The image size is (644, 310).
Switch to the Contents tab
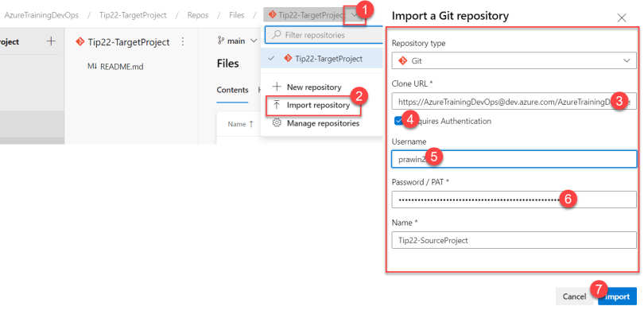[x=232, y=90]
